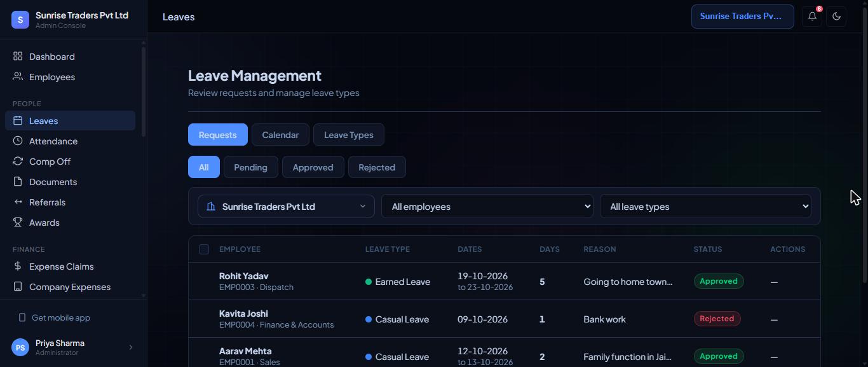The width and height of the screenshot is (868, 367).
Task: Click the Employees people icon
Action: tap(18, 77)
